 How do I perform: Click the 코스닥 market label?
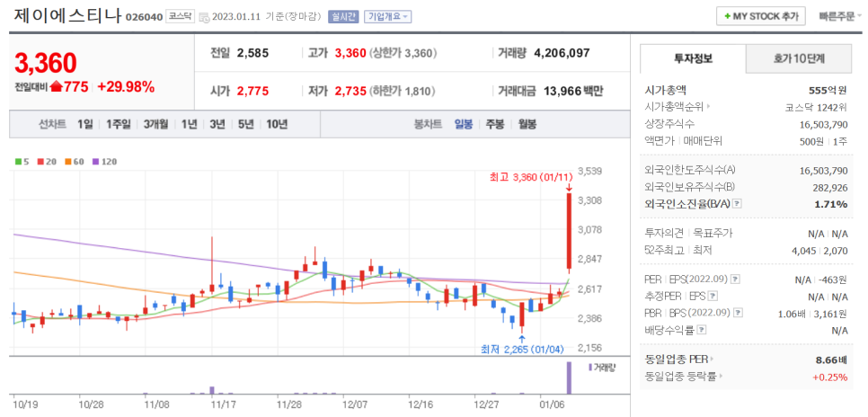180,16
